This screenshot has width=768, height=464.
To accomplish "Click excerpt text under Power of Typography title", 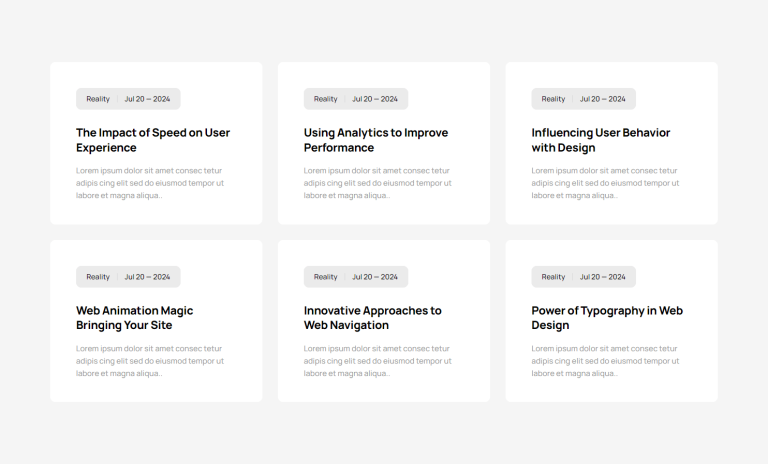I will point(605,360).
